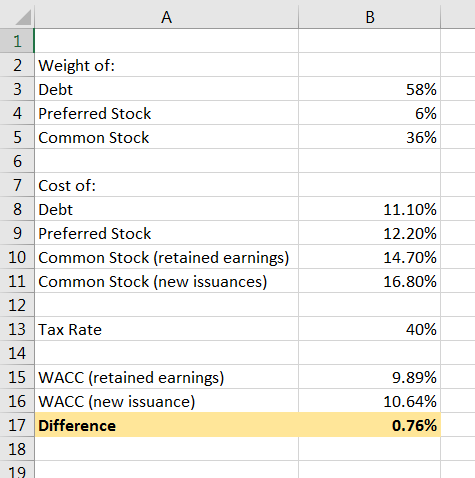
Task: Click the 14.70% cost cell
Action: [x=370, y=257]
